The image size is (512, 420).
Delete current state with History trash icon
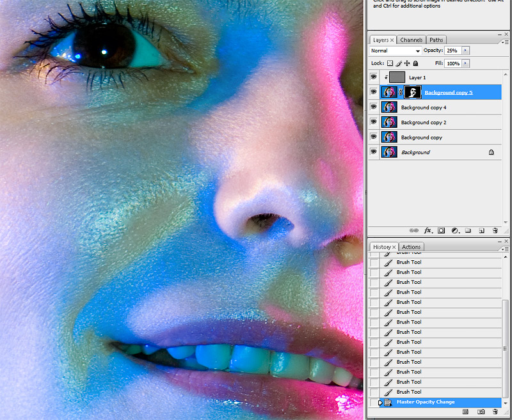click(x=495, y=412)
